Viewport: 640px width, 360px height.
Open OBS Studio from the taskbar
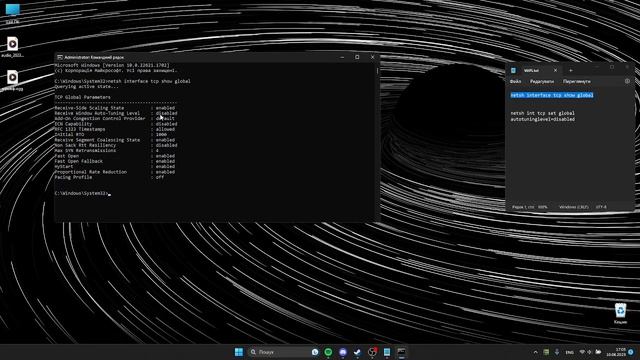tap(372, 352)
